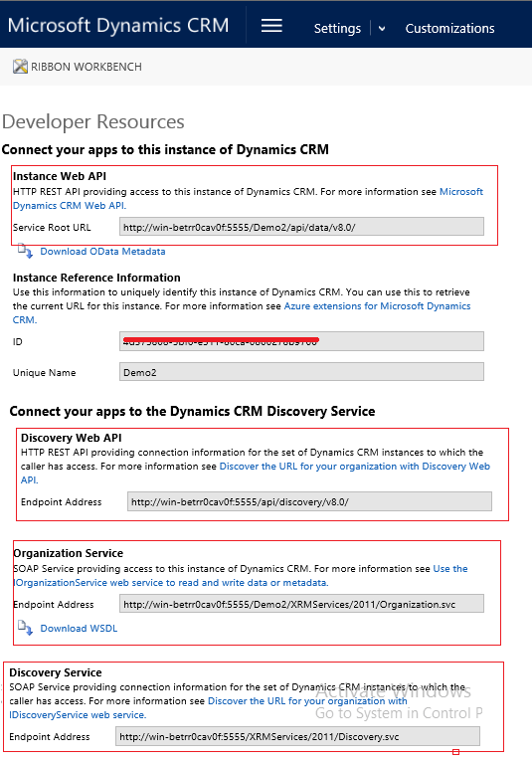The image size is (532, 761).
Task: Select the instance ID field
Action: pos(301,341)
